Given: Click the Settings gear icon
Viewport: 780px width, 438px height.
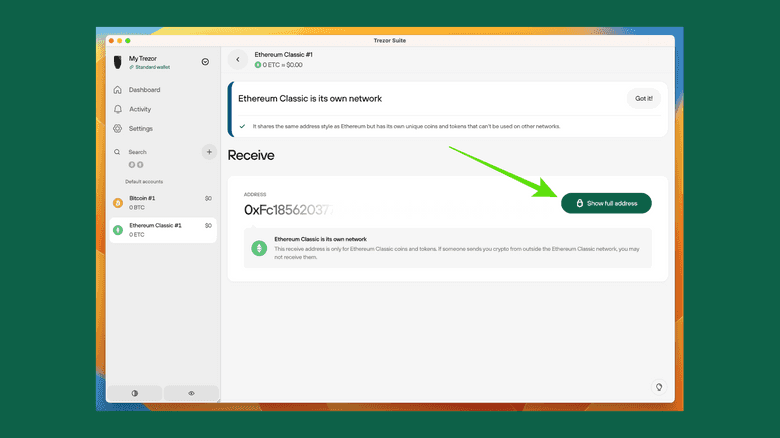Looking at the screenshot, I should (x=118, y=129).
